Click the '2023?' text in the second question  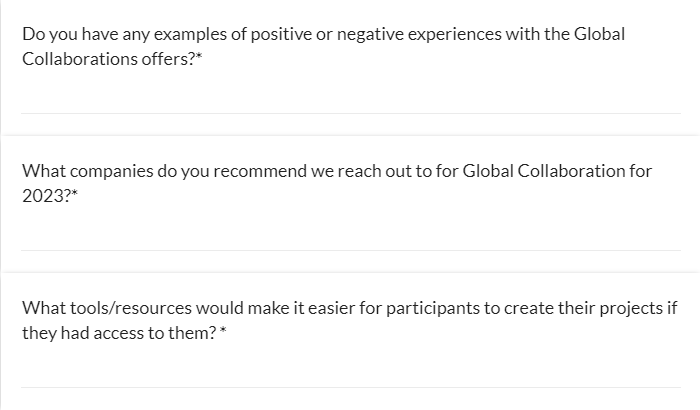44,195
